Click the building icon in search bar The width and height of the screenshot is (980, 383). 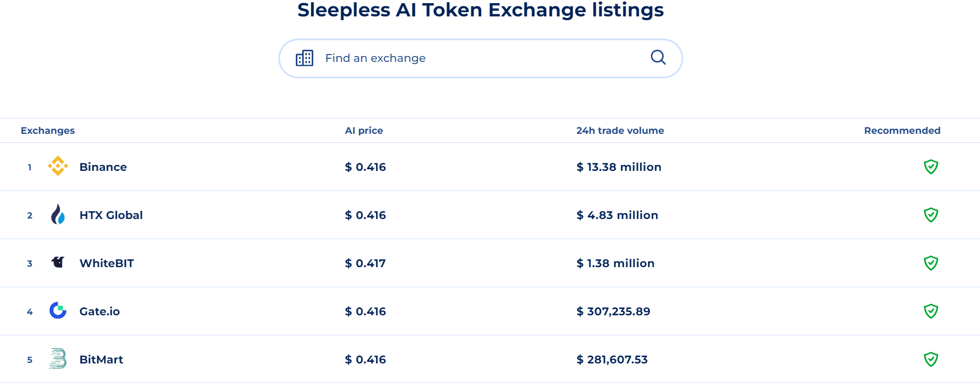coord(304,58)
